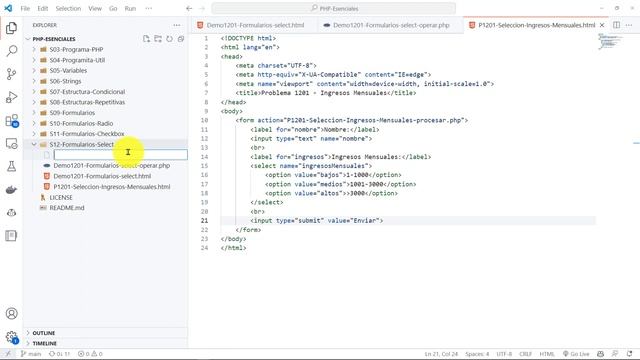
Task: Show errors and warnings count
Action: click(90, 354)
